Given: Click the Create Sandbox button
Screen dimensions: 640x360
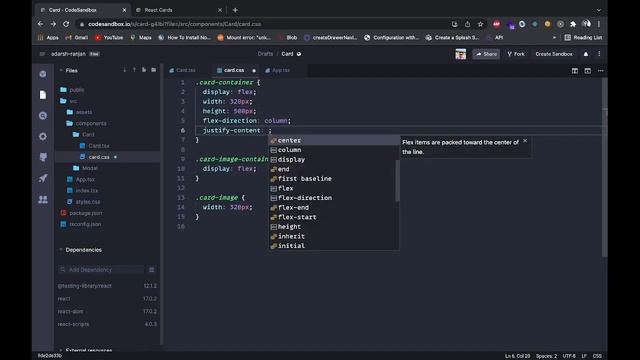Looking at the screenshot, I should coord(554,54).
